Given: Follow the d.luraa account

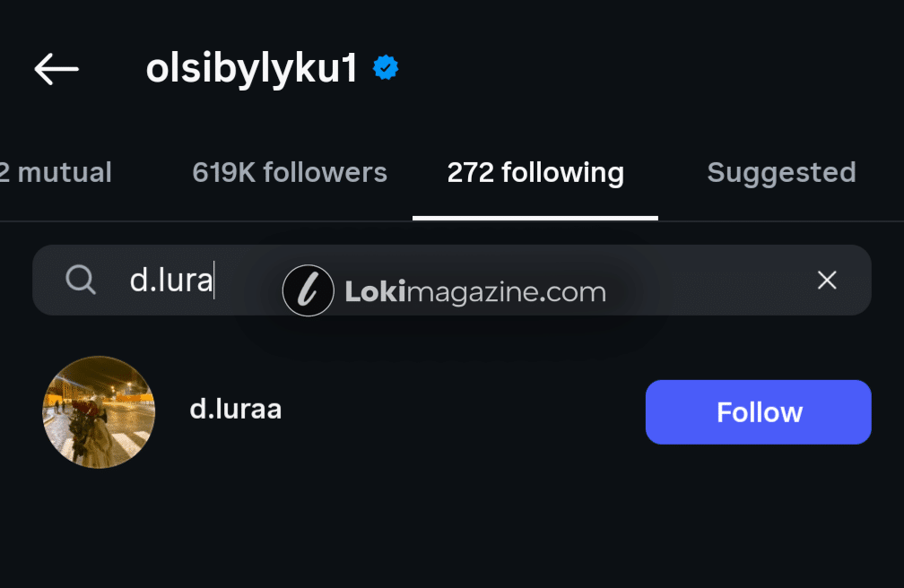Looking at the screenshot, I should coord(758,412).
